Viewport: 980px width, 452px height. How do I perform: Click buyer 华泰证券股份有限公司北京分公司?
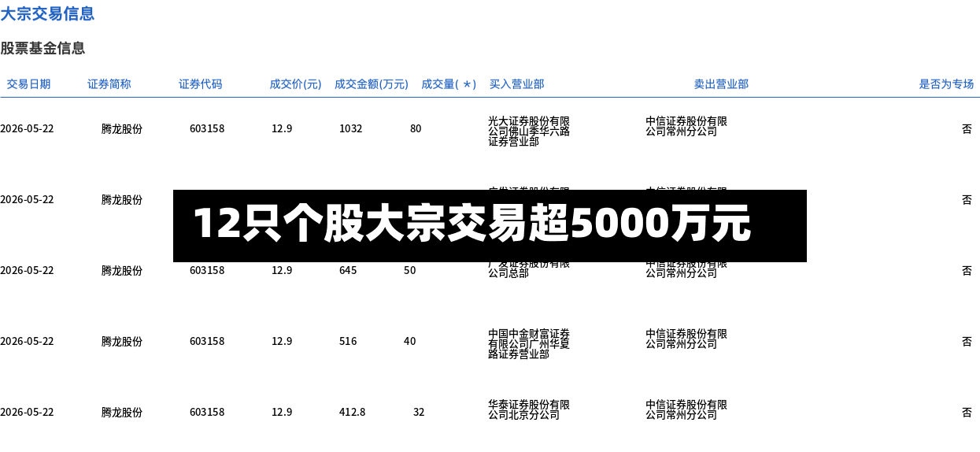tap(529, 409)
